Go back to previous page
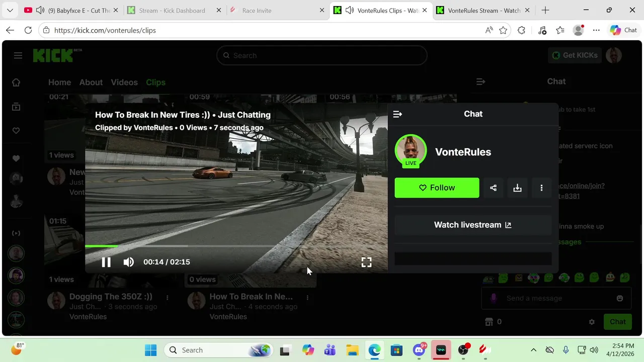 pos(10,30)
